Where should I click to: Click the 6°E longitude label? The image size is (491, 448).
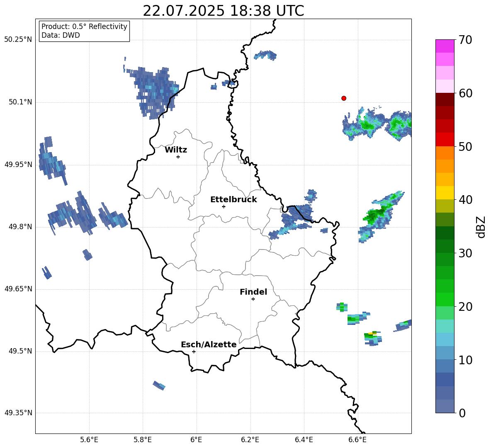pos(196,440)
